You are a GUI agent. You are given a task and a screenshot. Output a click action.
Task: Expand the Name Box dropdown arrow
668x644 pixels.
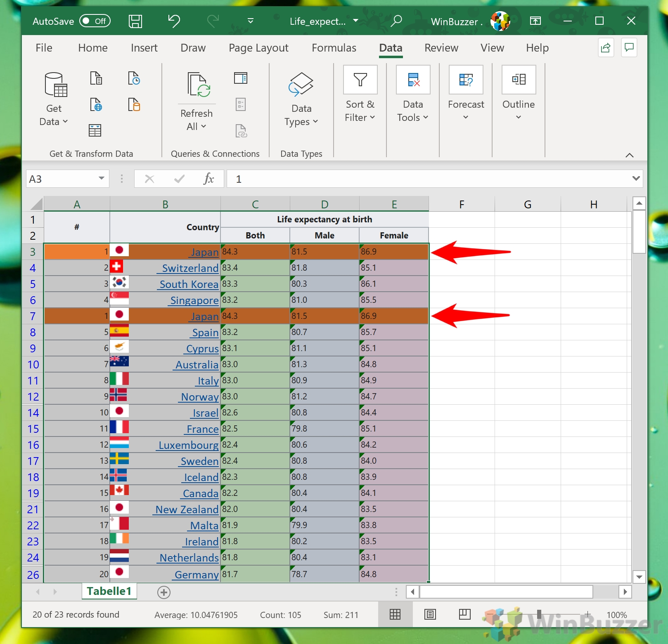point(101,179)
